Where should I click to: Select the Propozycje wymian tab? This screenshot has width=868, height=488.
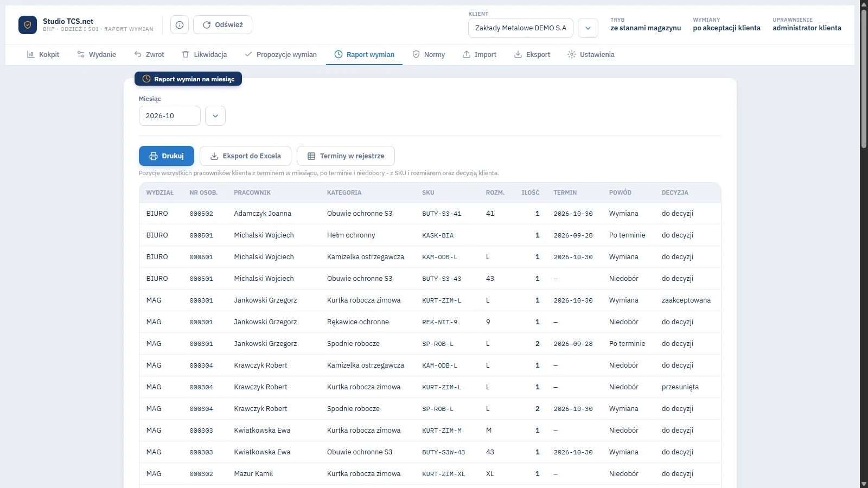[x=280, y=55]
